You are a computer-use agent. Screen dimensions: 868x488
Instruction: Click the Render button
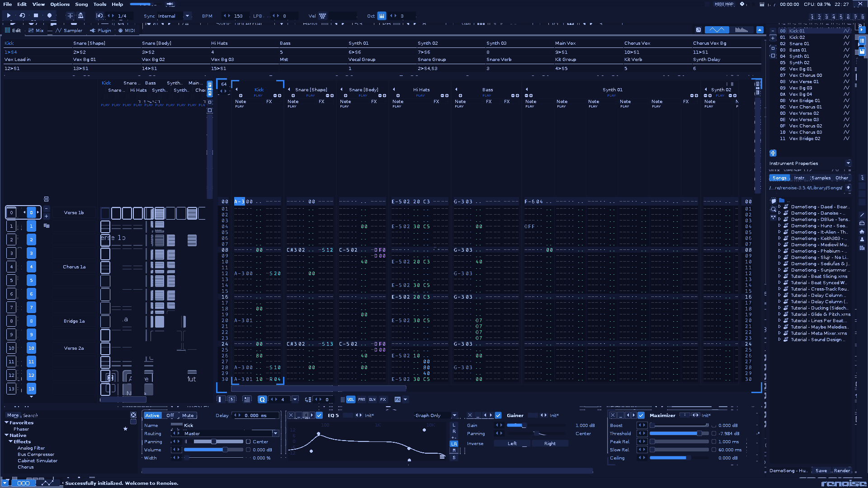[842, 470]
